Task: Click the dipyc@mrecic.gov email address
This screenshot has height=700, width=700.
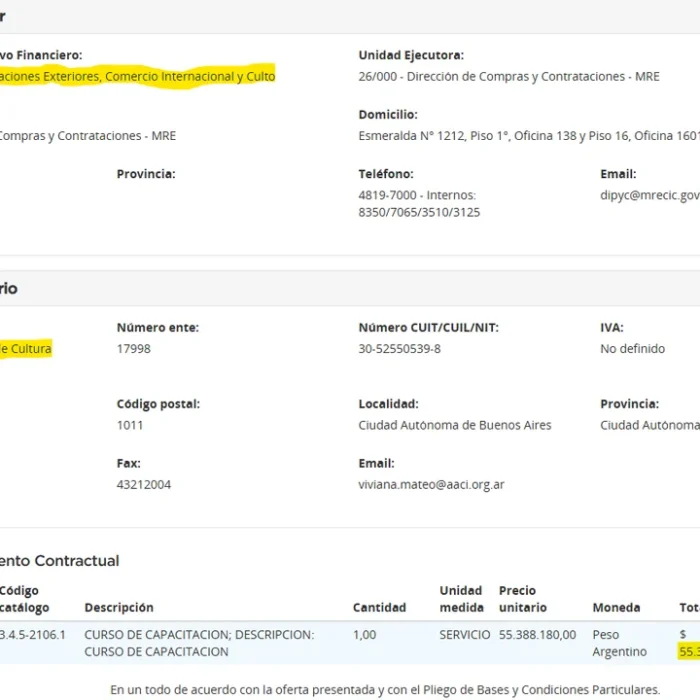Action: pos(650,196)
